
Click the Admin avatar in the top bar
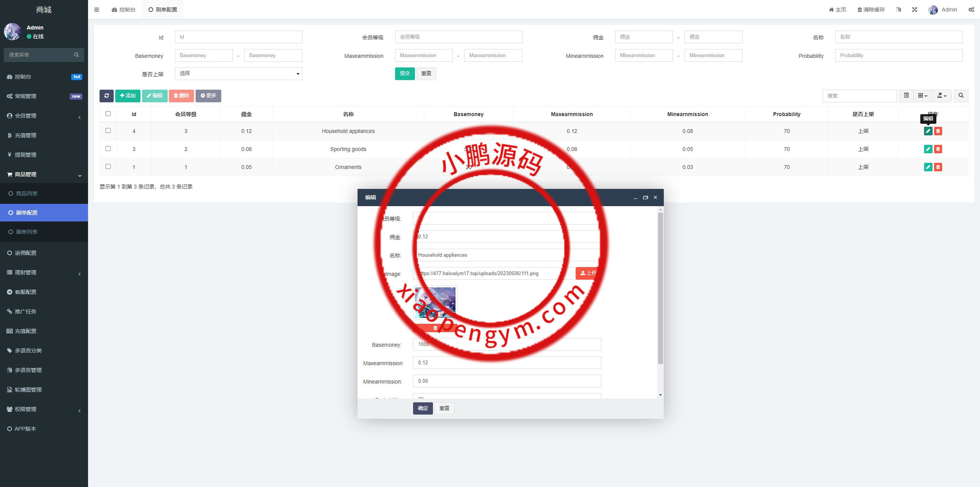(933, 10)
